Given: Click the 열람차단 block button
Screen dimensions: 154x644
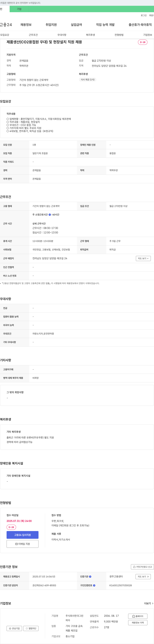Looking at the screenshot, I should point(31,628).
